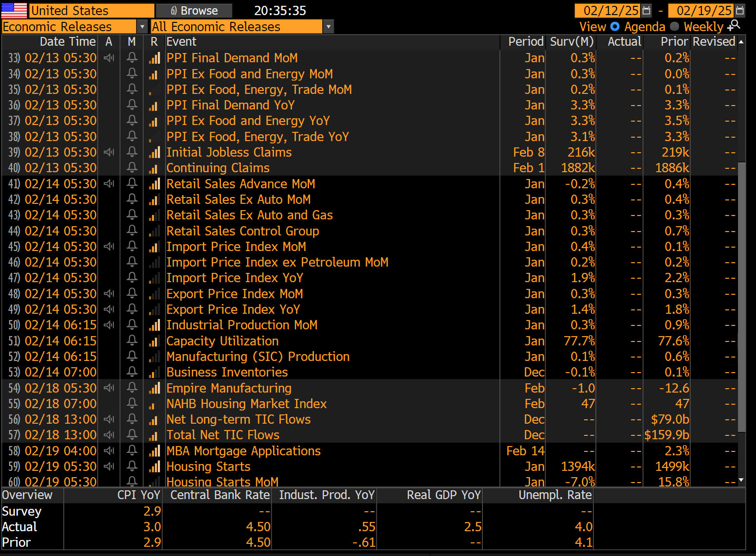The width and height of the screenshot is (756, 556).
Task: Toggle alert bell for PPI Ex Food and Energy MoM
Action: point(132,74)
